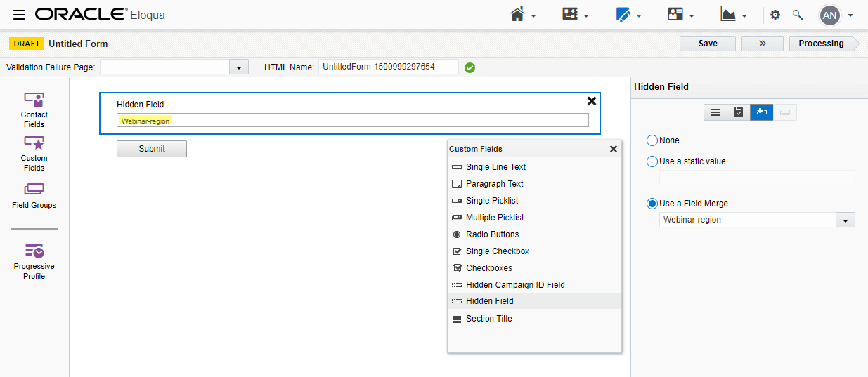Click the Processing button
This screenshot has height=377, width=868.
pos(824,44)
